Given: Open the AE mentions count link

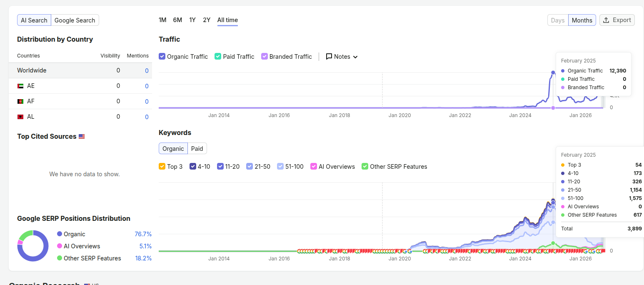Looking at the screenshot, I should 147,86.
